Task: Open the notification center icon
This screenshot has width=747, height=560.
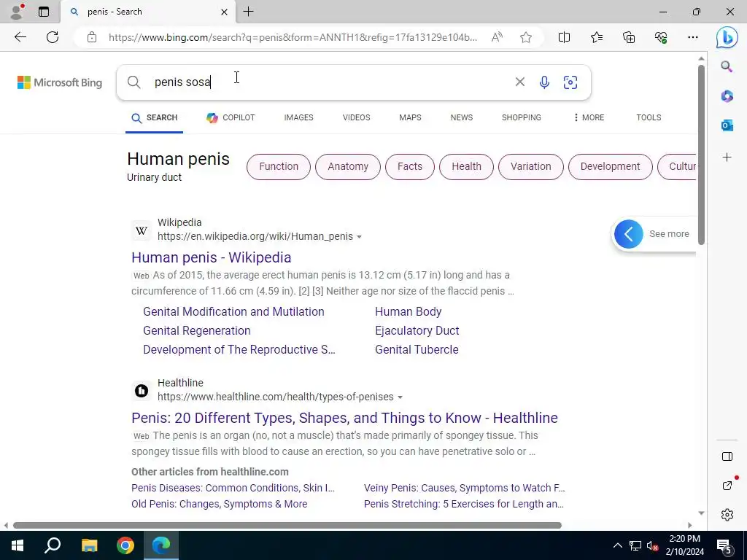Action: (x=724, y=545)
